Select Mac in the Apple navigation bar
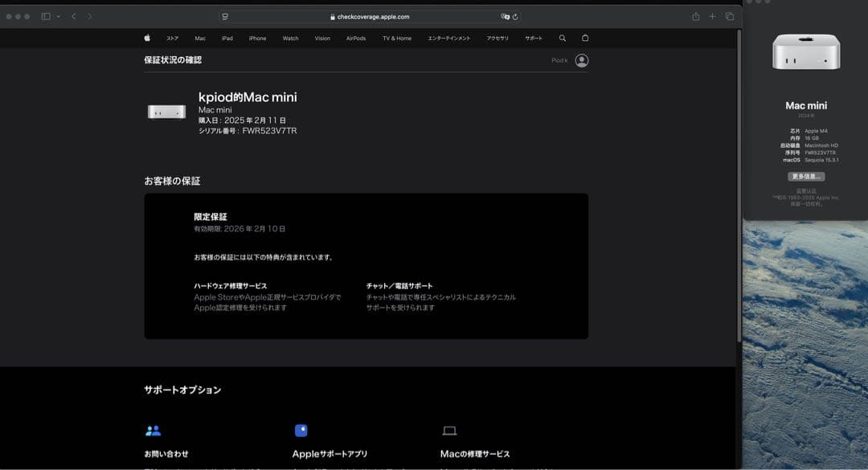Viewport: 868px width, 470px height. (x=199, y=38)
